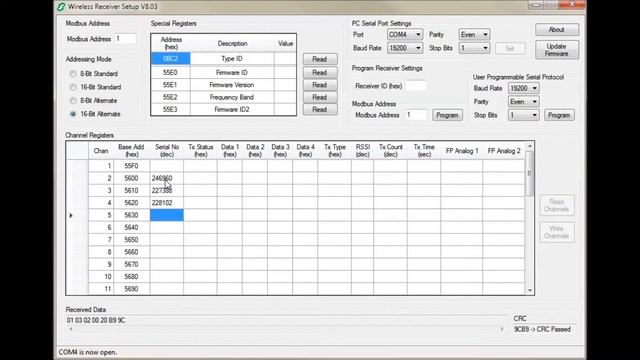
Task: Click the highlighted channel 5 Serial No cell
Action: point(167,215)
